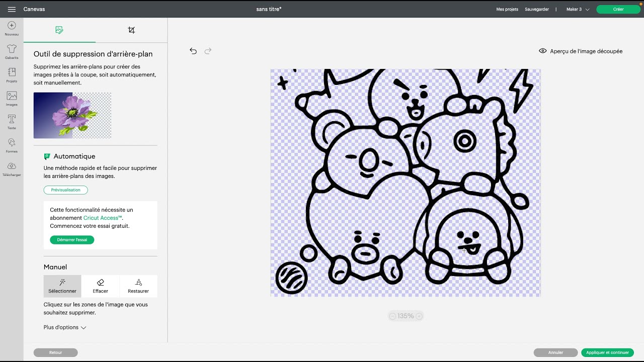The image size is (644, 362).
Task: Zoom out with the minus button
Action: [x=392, y=316]
